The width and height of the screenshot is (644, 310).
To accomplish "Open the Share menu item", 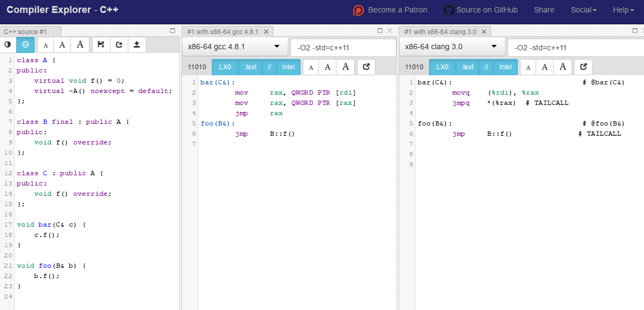I will click(x=544, y=10).
